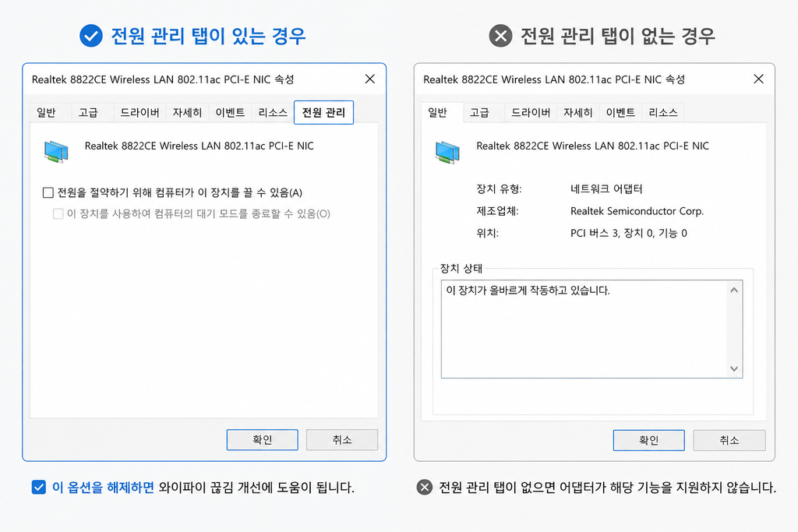Confirm with 확인 in right dialog
Image resolution: width=798 pixels, height=532 pixels.
click(649, 440)
